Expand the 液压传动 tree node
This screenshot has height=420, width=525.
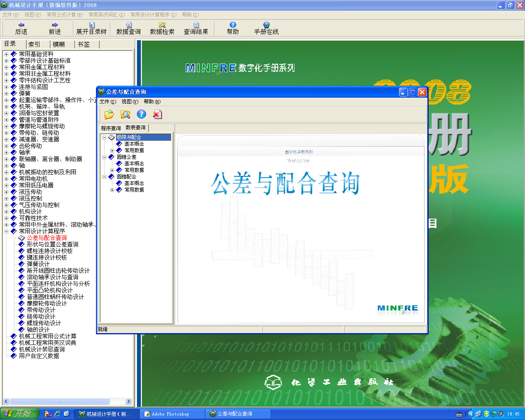pyautogui.click(x=6, y=192)
